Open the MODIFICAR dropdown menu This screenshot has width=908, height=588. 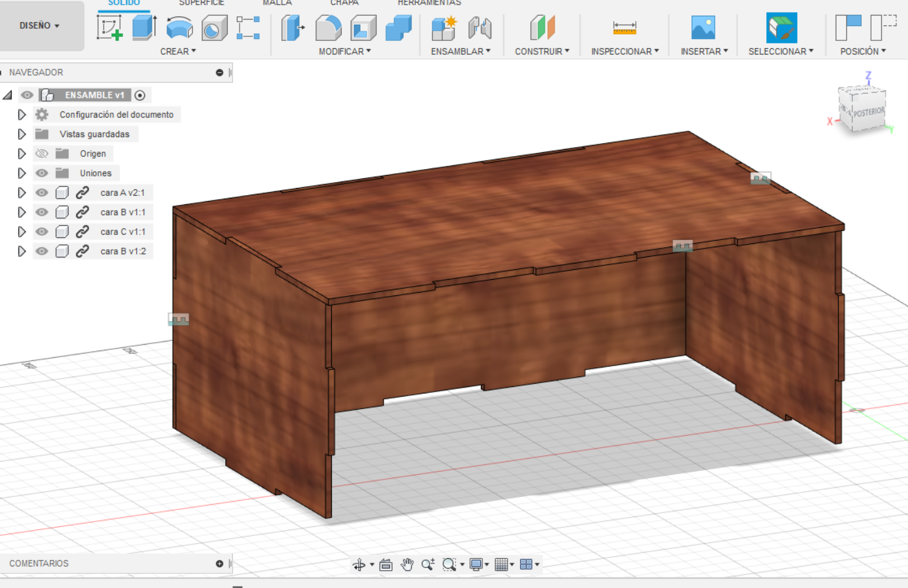click(x=344, y=51)
